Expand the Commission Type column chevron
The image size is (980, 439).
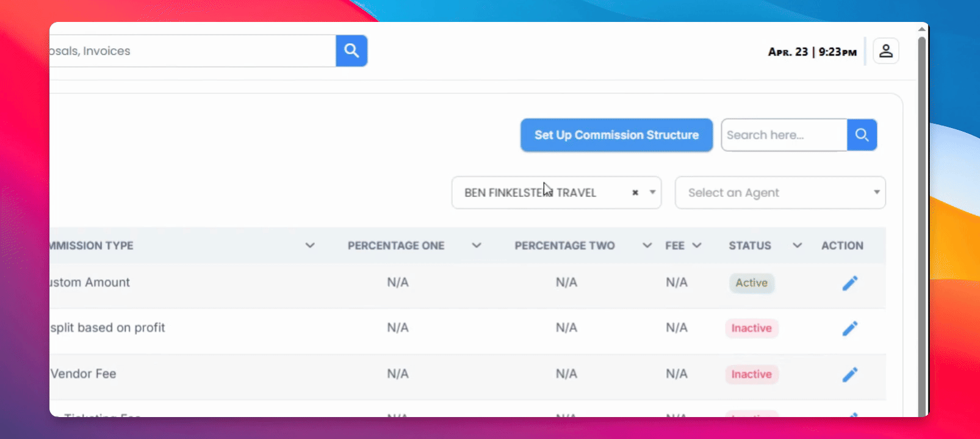[310, 245]
